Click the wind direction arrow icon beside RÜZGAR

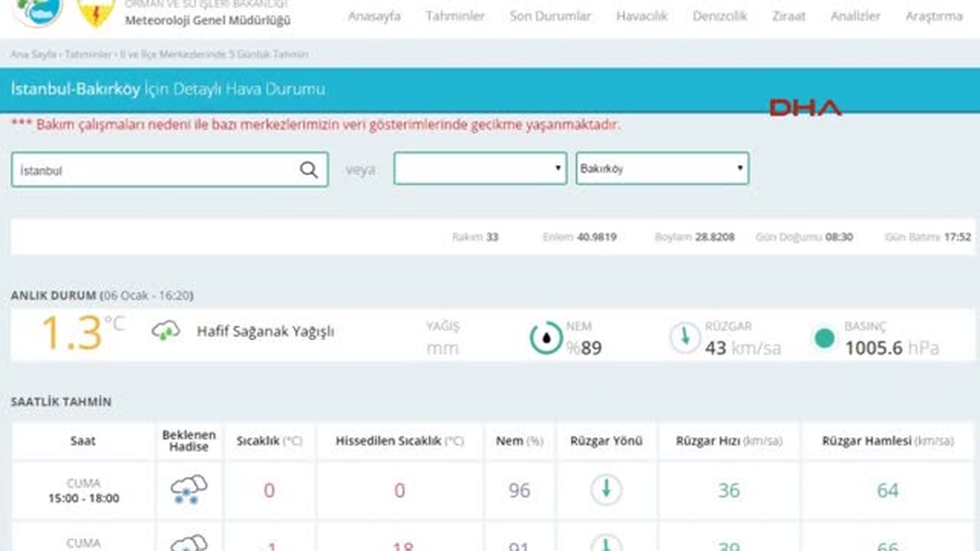tap(684, 338)
